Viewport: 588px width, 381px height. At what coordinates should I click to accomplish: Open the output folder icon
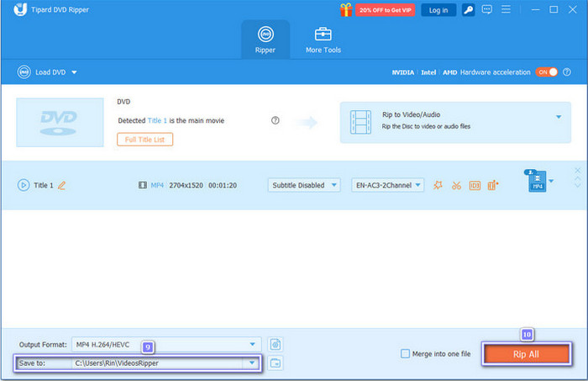pyautogui.click(x=276, y=363)
